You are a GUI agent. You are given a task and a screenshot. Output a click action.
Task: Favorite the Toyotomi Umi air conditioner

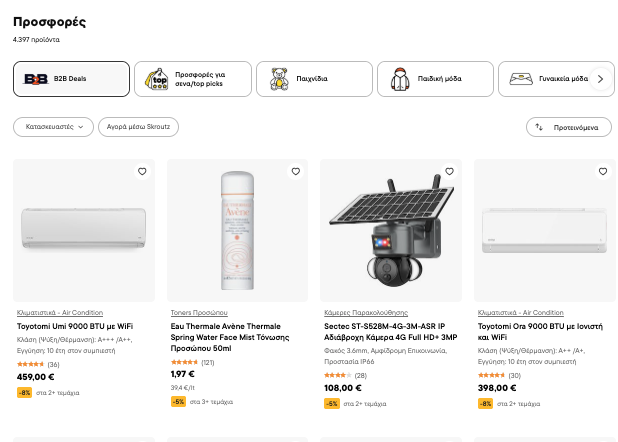point(142,172)
